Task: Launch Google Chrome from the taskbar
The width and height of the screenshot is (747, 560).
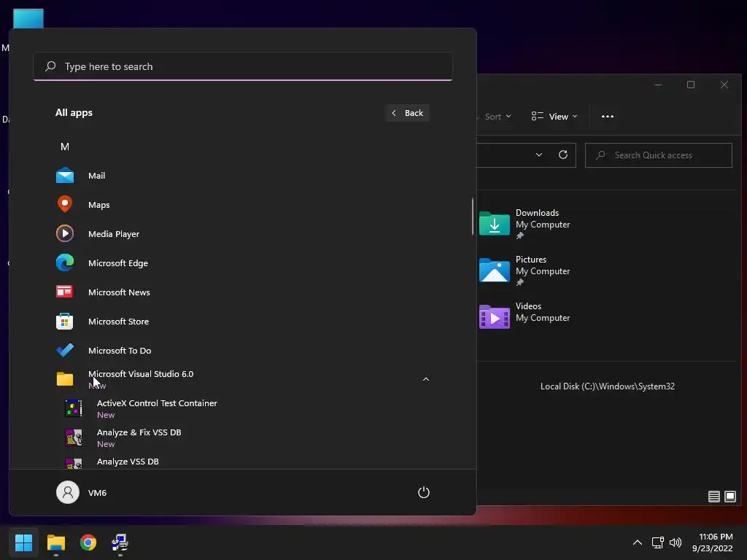Action: [x=88, y=542]
